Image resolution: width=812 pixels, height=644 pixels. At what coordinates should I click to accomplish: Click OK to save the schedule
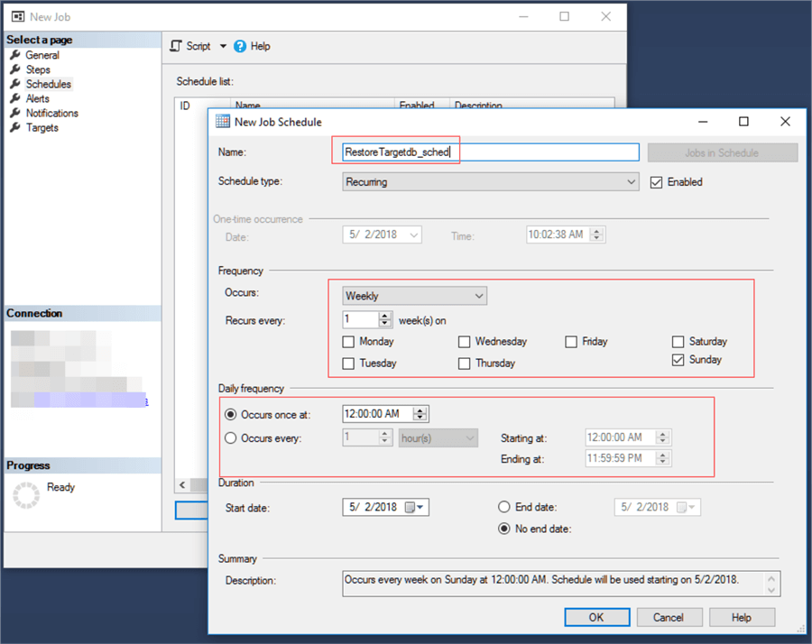coord(596,617)
